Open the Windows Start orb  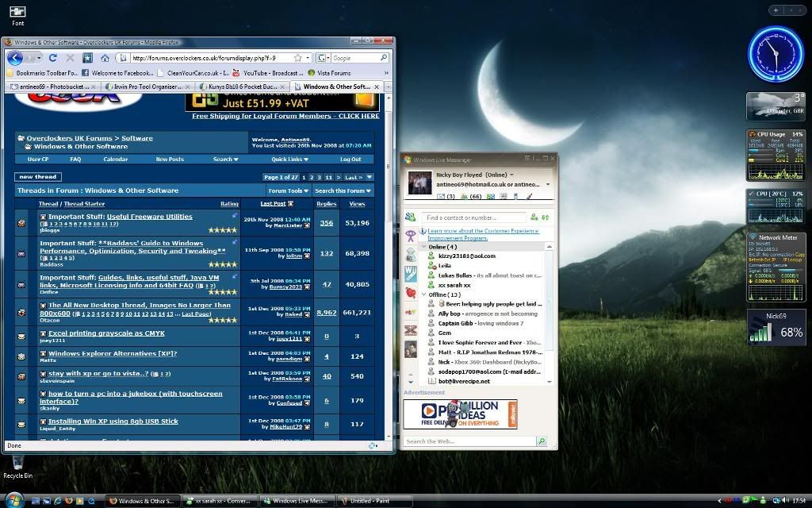pyautogui.click(x=13, y=501)
